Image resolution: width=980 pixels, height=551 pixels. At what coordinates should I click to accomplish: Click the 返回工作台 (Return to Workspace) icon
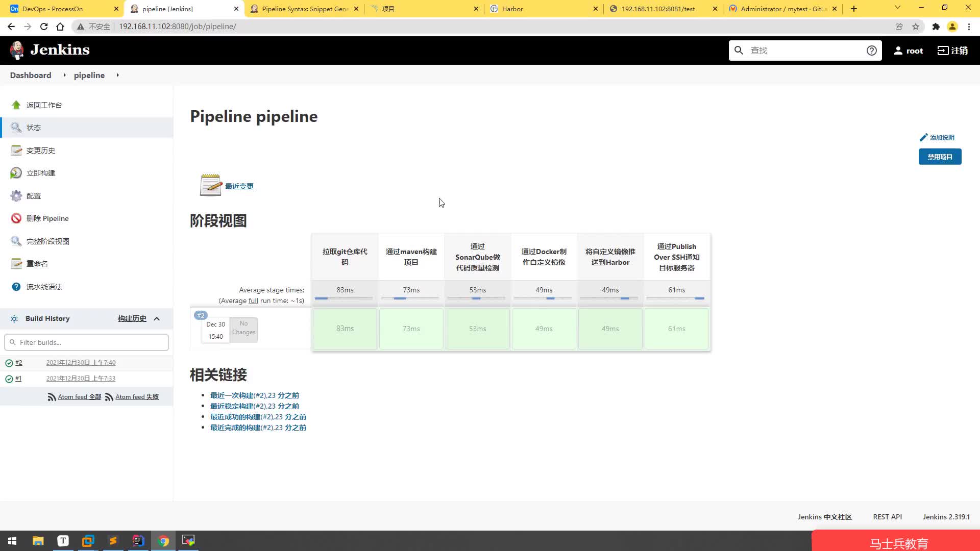16,104
